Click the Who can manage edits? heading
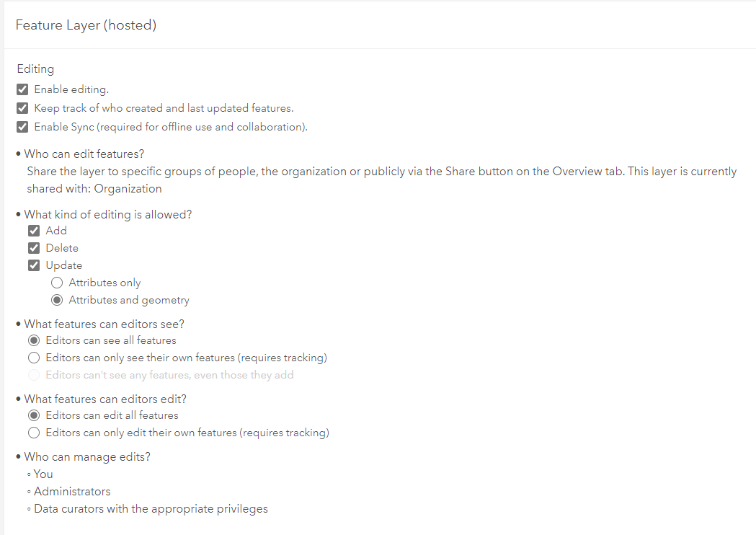The image size is (756, 535). click(87, 456)
